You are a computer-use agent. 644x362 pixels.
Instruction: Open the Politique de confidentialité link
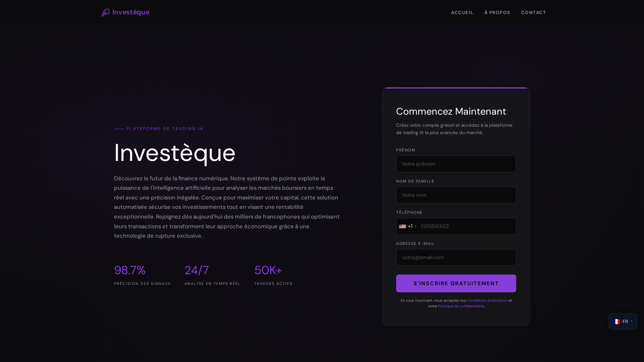pos(461,306)
